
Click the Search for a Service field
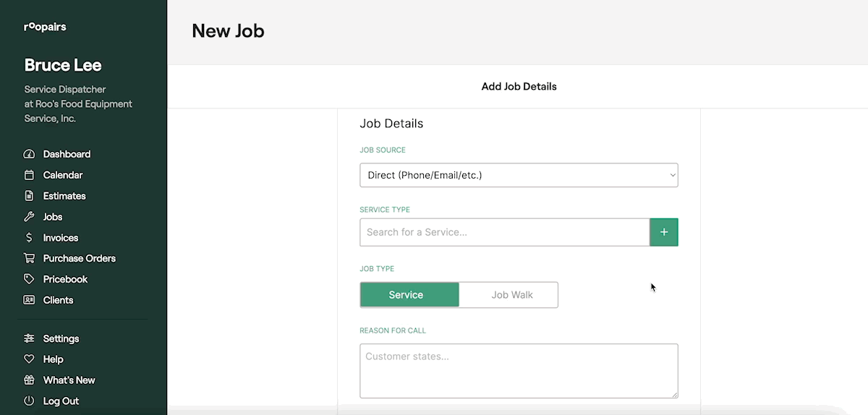point(504,232)
